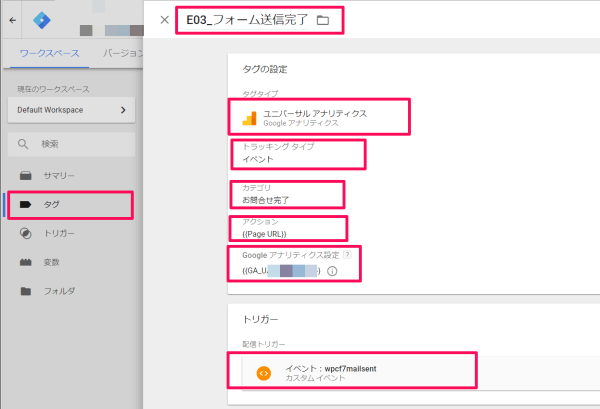
Task: Click the トリガー section heading in the tag panel
Action: [261, 319]
